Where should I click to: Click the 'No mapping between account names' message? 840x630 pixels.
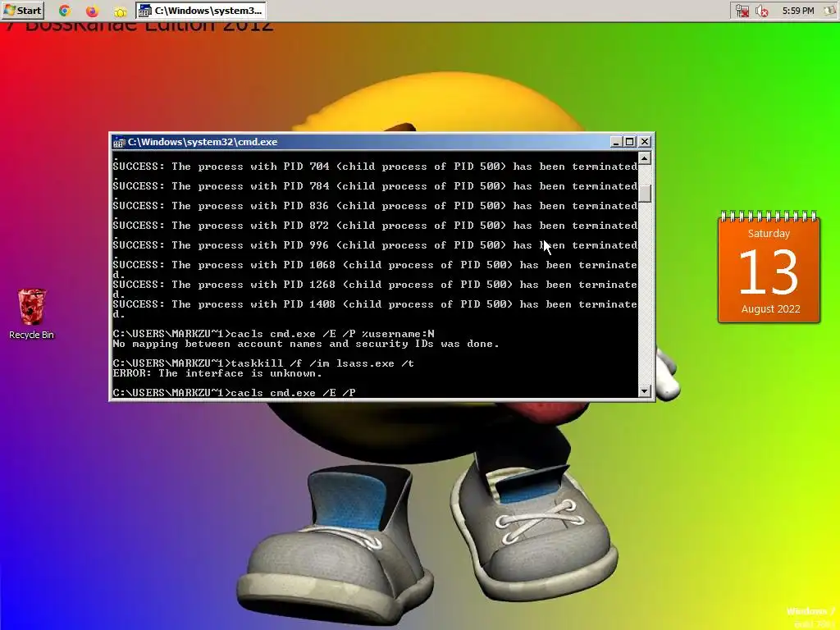306,344
